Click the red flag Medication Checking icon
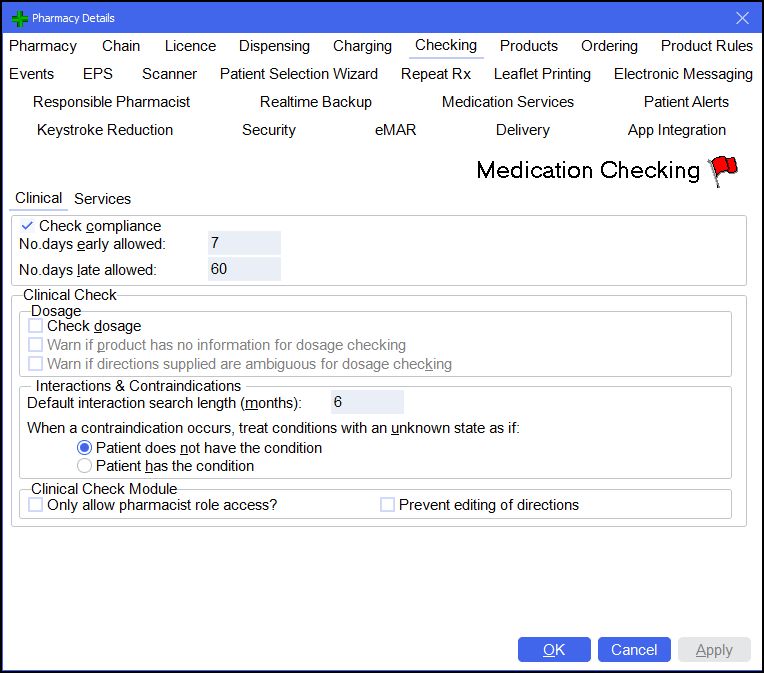Viewport: 764px width, 673px height. pos(724,171)
